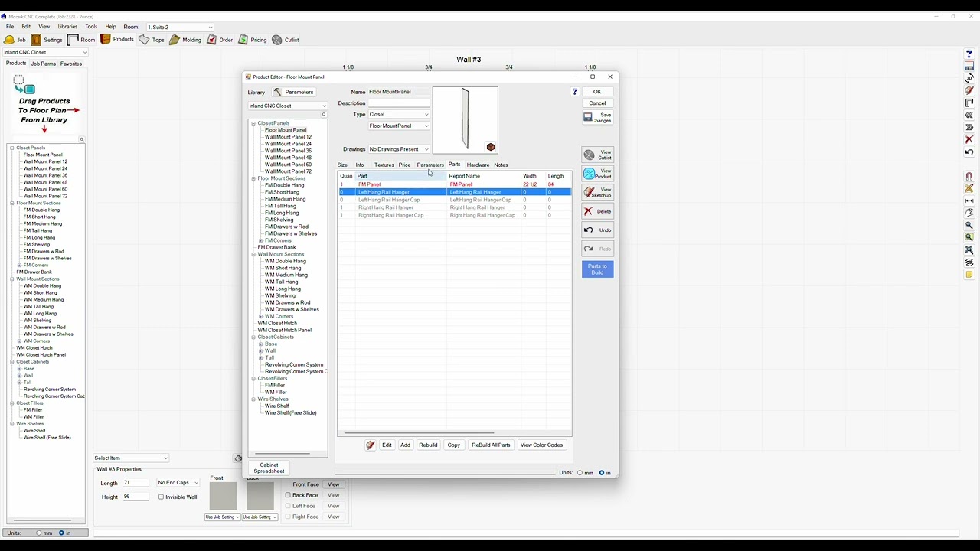Enable the Invisible Wall checkbox
Image resolution: width=980 pixels, height=551 pixels.
click(x=162, y=497)
